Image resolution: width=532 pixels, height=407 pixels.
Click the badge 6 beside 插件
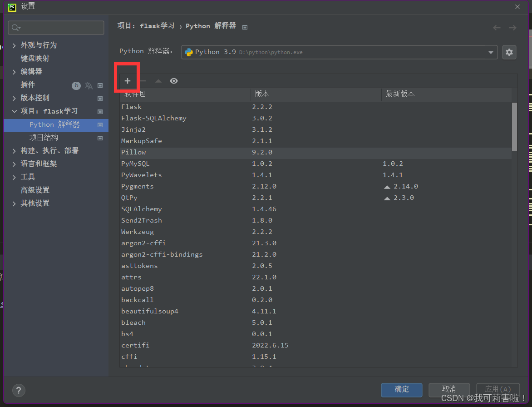[76, 85]
